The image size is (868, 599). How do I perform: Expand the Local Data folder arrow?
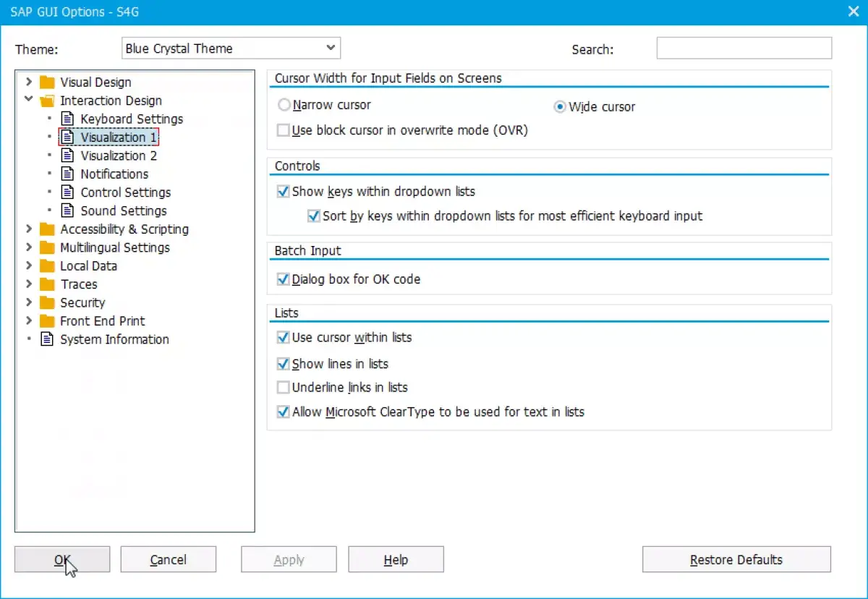coord(29,265)
